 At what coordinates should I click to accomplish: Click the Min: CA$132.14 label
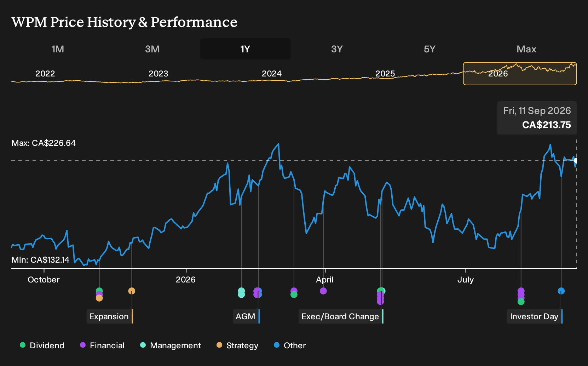[x=40, y=260]
